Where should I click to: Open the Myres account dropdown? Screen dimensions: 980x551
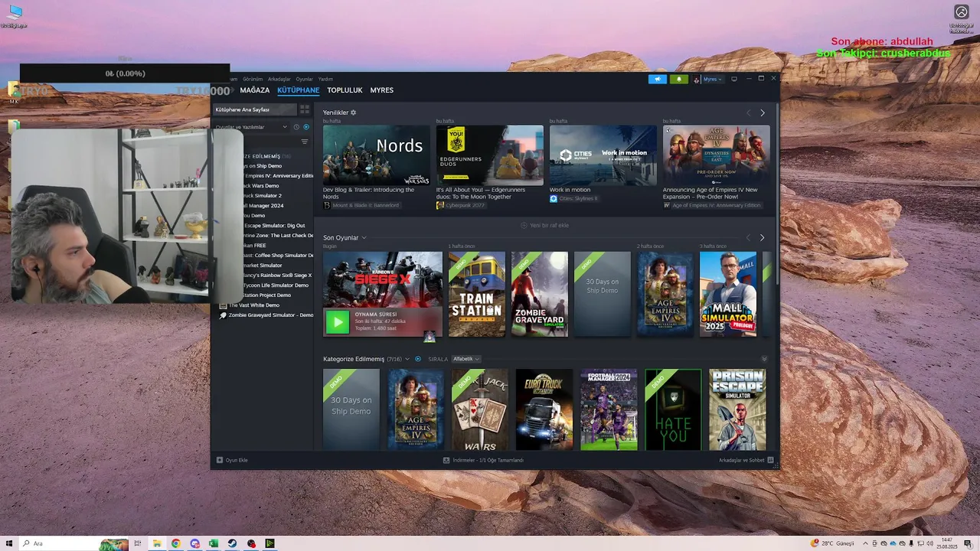click(713, 79)
